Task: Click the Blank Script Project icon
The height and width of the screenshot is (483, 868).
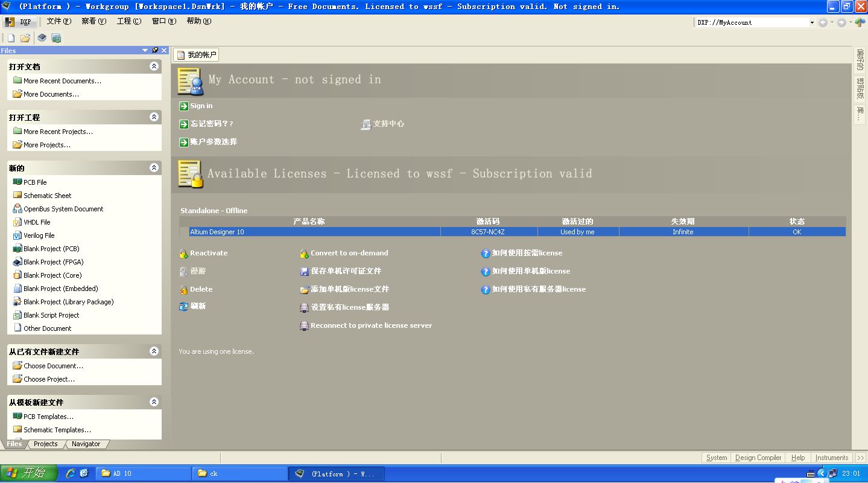Action: tap(17, 315)
